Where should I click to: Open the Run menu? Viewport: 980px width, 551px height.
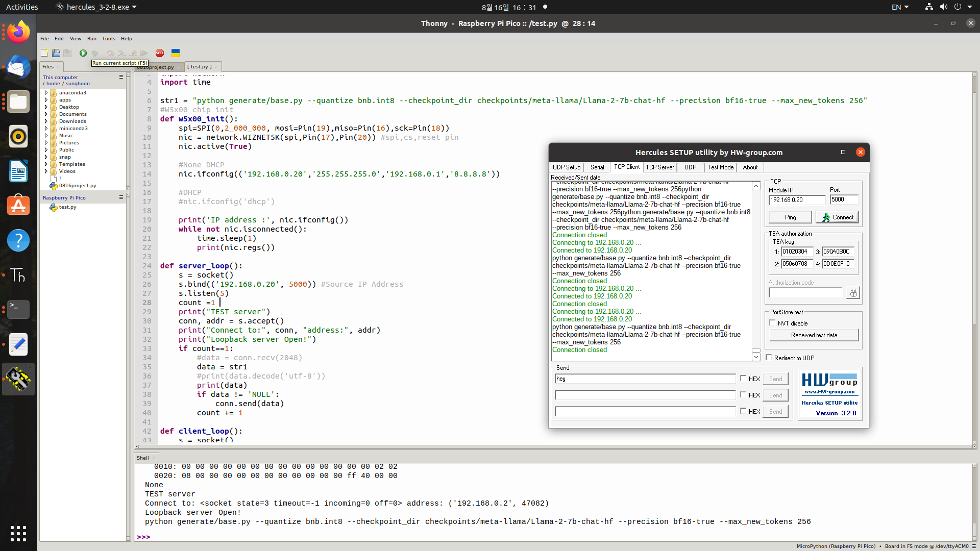(91, 39)
